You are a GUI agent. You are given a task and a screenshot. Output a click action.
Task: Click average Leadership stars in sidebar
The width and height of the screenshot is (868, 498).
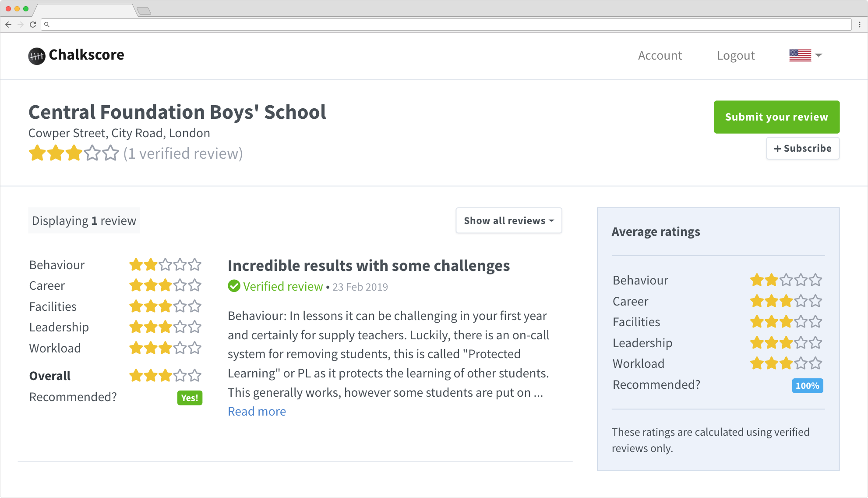(x=786, y=343)
